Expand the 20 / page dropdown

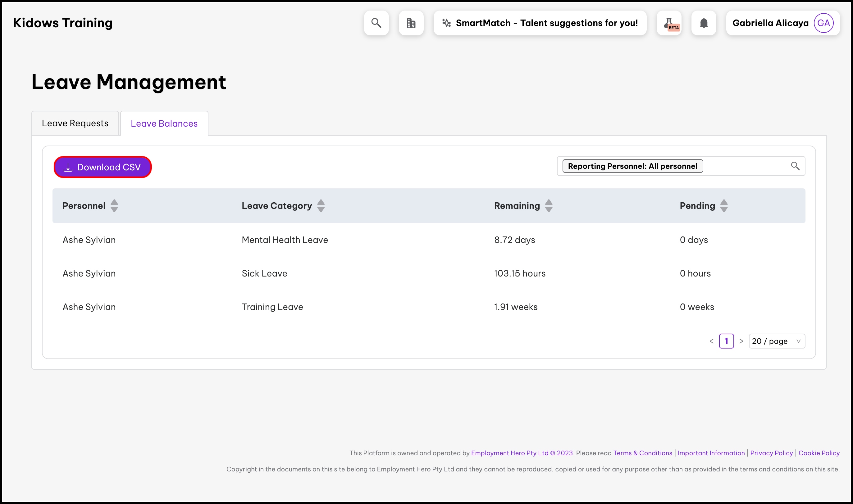click(x=777, y=341)
